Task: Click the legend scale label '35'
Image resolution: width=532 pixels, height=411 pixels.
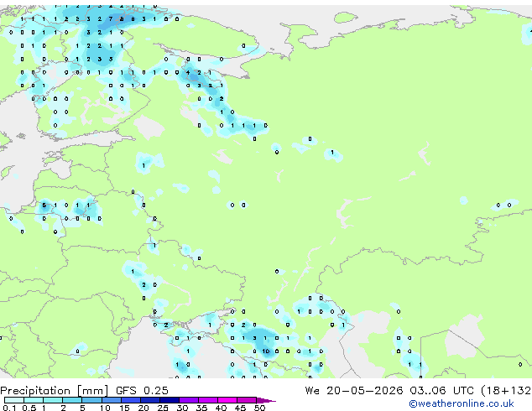Action: [201, 408]
